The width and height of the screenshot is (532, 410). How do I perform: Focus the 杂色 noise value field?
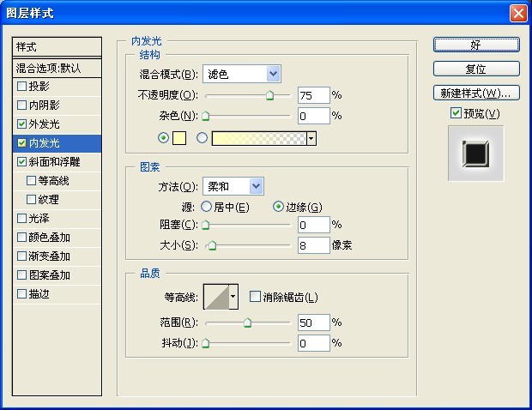(x=314, y=116)
